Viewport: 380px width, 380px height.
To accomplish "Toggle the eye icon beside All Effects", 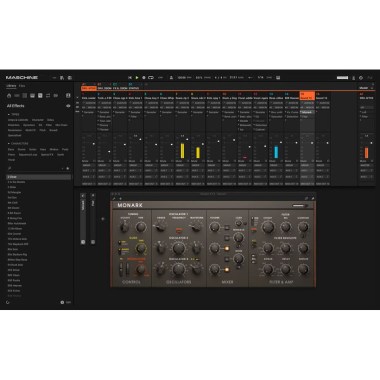I will pos(68,106).
